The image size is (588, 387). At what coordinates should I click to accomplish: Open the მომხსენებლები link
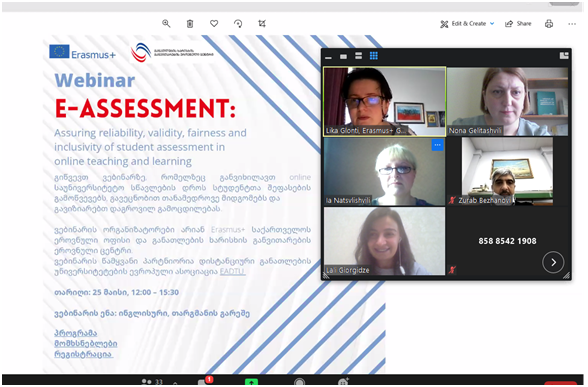click(86, 344)
